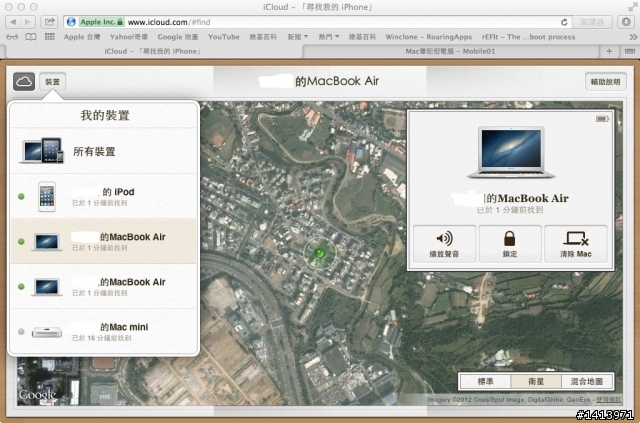Expand the 熱門 bookmarks folder dropdown
640x423 pixels.
click(x=329, y=37)
